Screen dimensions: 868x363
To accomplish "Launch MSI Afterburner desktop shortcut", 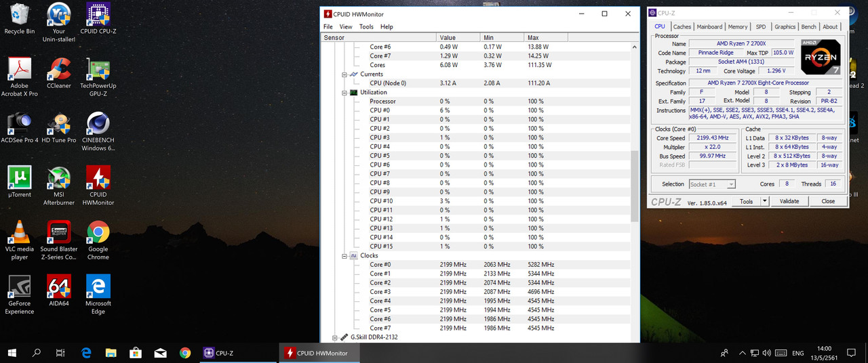I will pyautogui.click(x=59, y=186).
